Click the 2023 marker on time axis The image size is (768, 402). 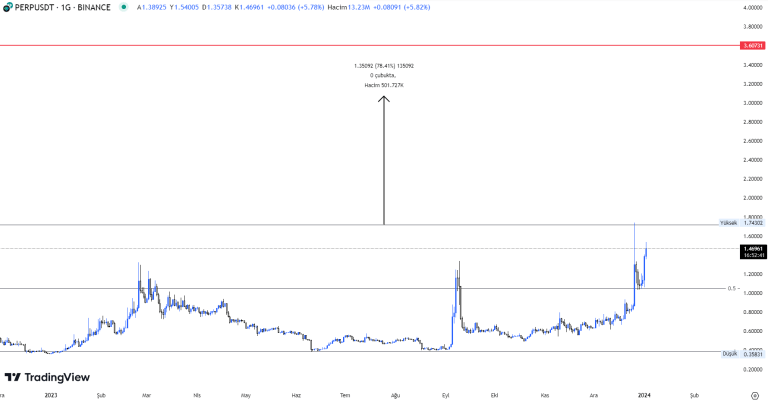click(53, 395)
